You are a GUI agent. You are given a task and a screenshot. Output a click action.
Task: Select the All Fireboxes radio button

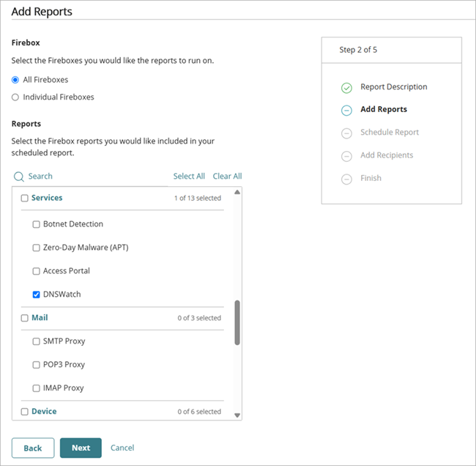(x=15, y=80)
